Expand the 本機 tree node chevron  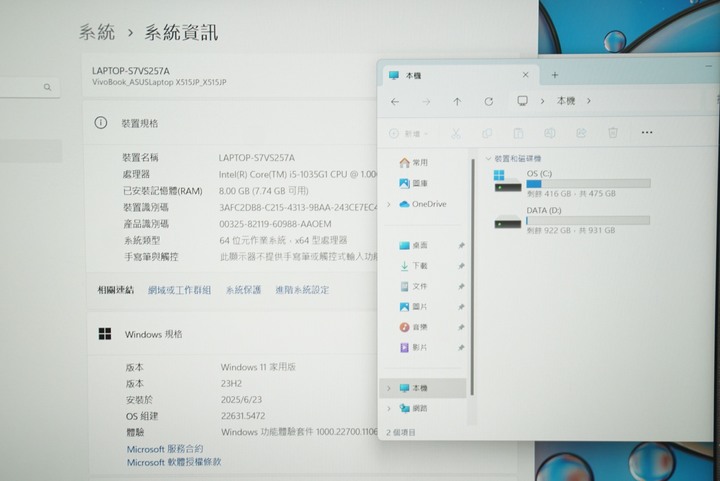[389, 388]
